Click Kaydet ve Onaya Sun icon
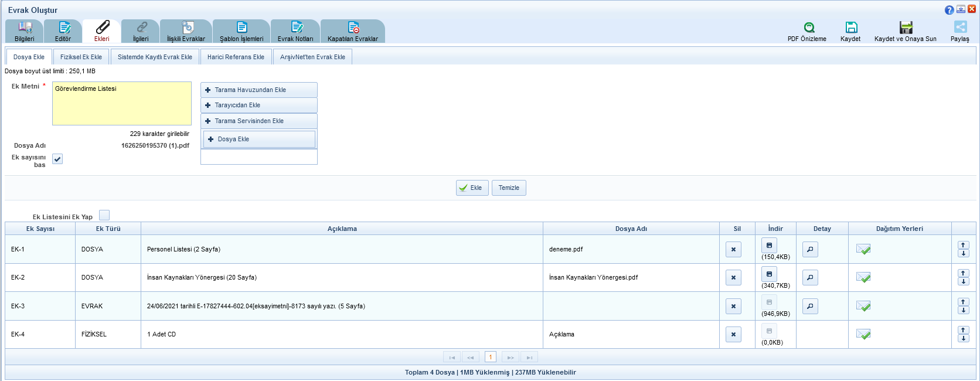980x381 pixels. click(x=906, y=28)
